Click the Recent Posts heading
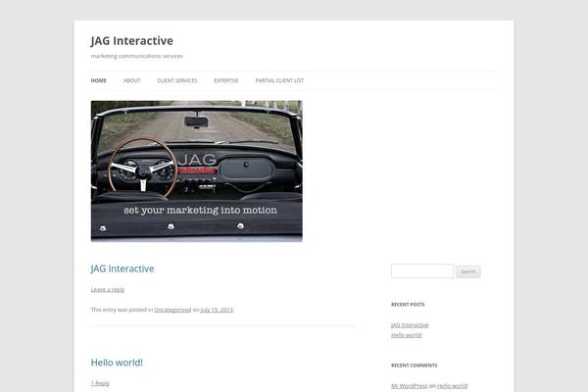The width and height of the screenshot is (588, 392). (x=408, y=304)
